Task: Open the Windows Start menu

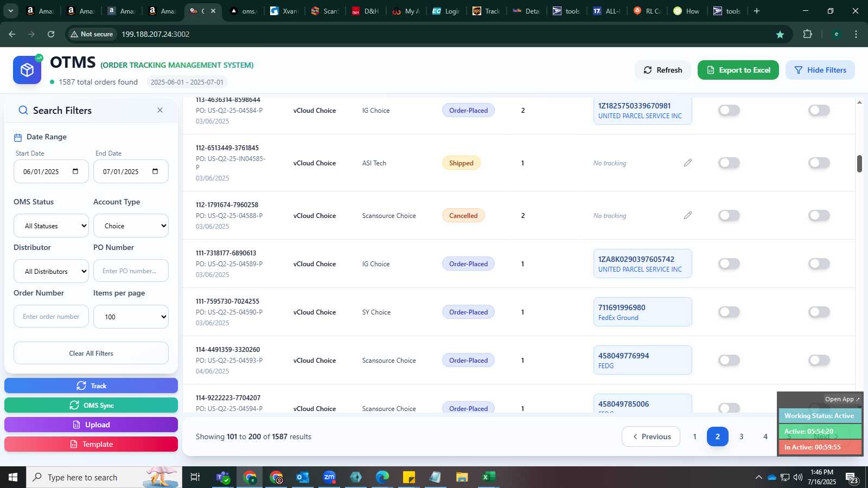Action: click(13, 477)
